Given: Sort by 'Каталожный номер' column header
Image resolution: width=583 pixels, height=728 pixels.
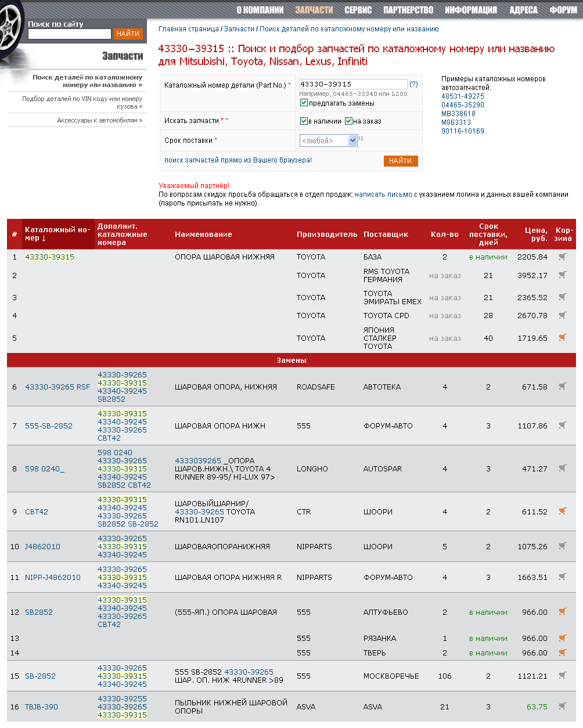Looking at the screenshot, I should (x=57, y=234).
